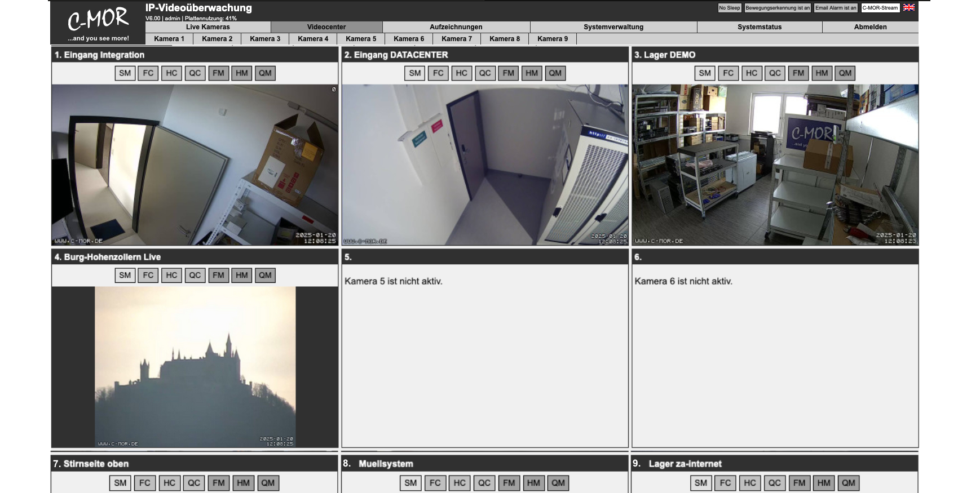
Task: Click QM under Eingang DATACENTER
Action: [x=555, y=73]
